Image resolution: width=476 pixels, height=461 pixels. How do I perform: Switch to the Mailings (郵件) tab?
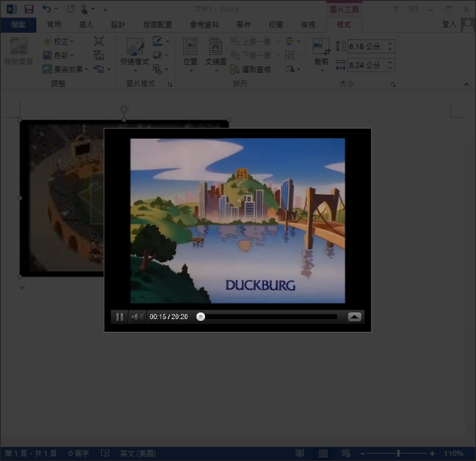click(x=244, y=25)
